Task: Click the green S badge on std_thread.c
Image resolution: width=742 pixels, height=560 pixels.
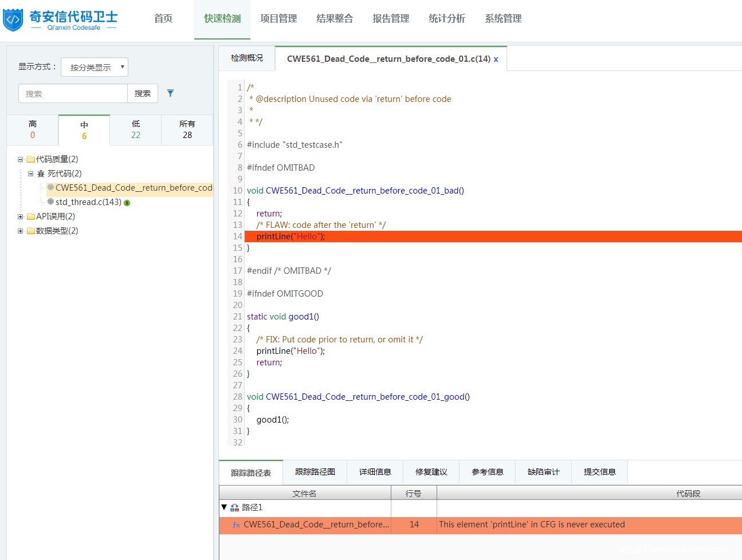Action: [127, 203]
